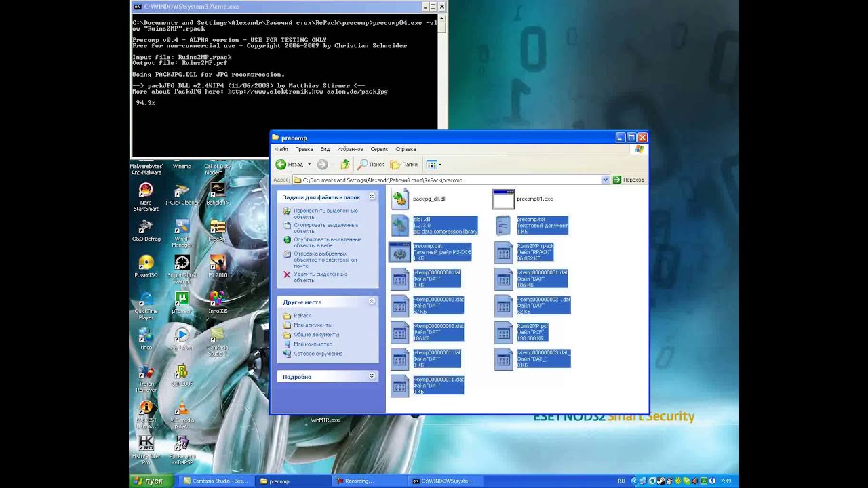Open RePack folder link in sidebar
868x488 pixels.
coord(302,315)
